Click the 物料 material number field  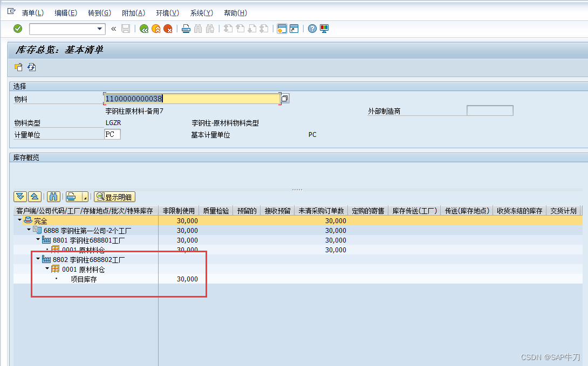[192, 99]
